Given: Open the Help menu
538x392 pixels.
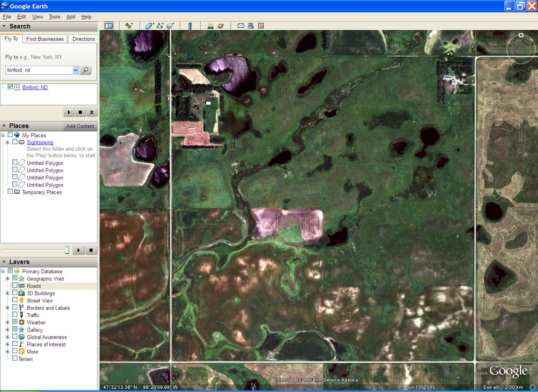Looking at the screenshot, I should pos(86,17).
